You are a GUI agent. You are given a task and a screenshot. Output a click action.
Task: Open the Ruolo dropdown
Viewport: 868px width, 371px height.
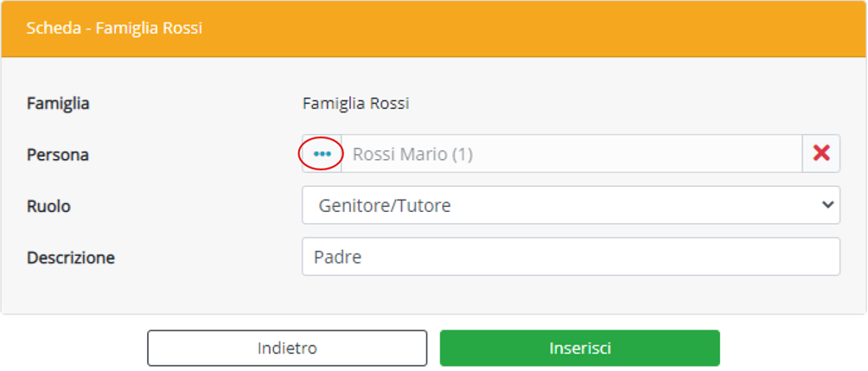tap(571, 206)
